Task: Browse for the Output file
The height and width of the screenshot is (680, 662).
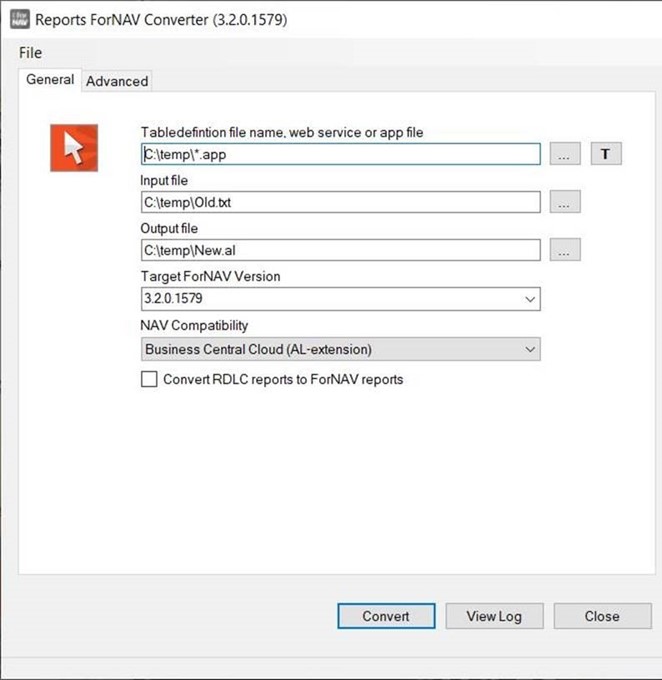Action: click(565, 250)
